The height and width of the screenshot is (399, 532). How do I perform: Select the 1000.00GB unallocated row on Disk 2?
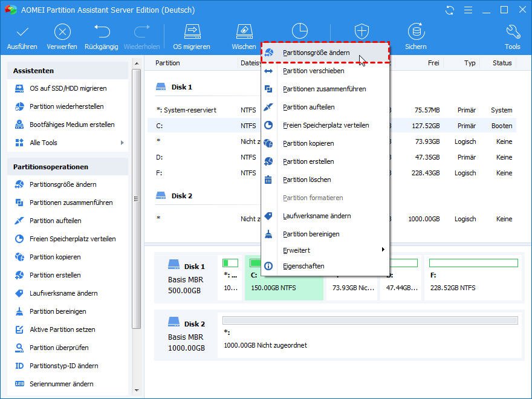coord(332,219)
